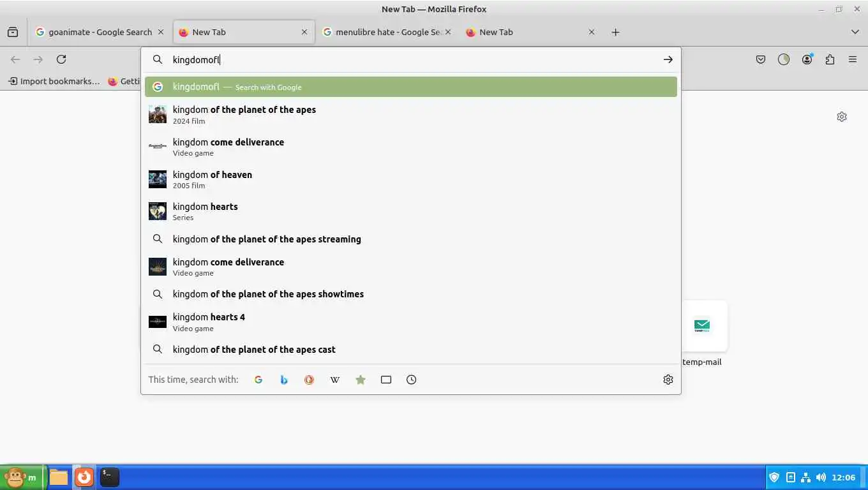Search bookmarks with the star icon
868x490 pixels.
tap(361, 380)
